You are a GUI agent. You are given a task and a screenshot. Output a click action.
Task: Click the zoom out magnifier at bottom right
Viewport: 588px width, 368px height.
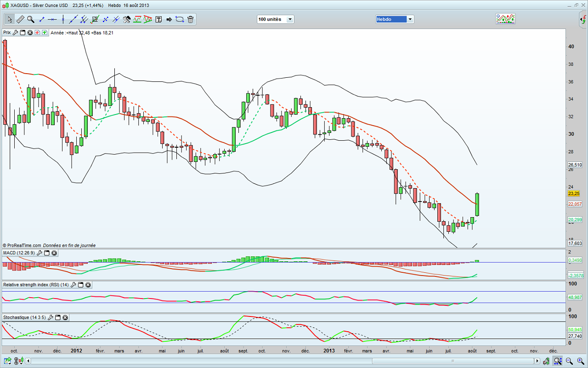pos(568,361)
